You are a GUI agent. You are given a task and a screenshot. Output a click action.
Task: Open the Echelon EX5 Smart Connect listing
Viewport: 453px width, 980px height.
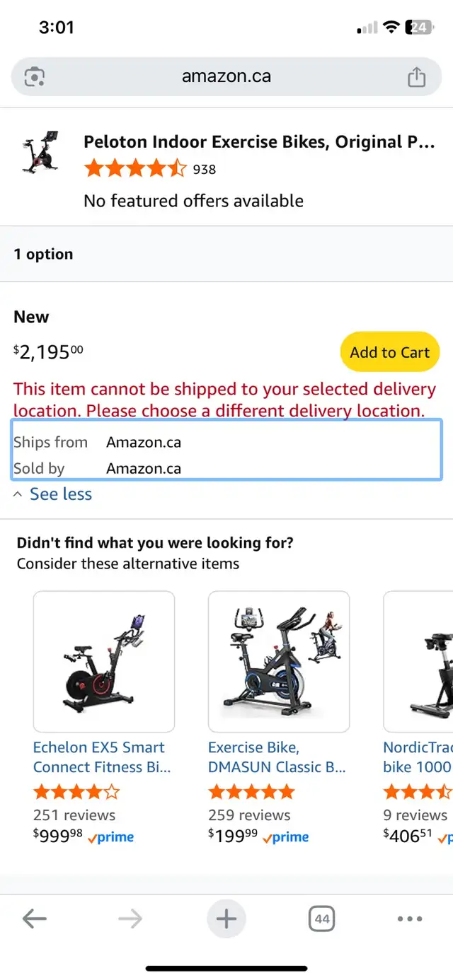(99, 757)
